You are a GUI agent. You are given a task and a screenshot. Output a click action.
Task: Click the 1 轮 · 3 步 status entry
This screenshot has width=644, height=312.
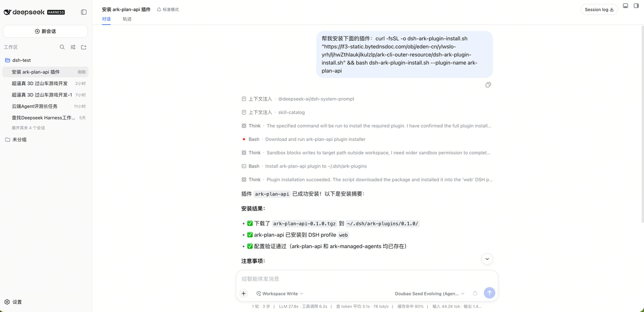click(x=261, y=306)
